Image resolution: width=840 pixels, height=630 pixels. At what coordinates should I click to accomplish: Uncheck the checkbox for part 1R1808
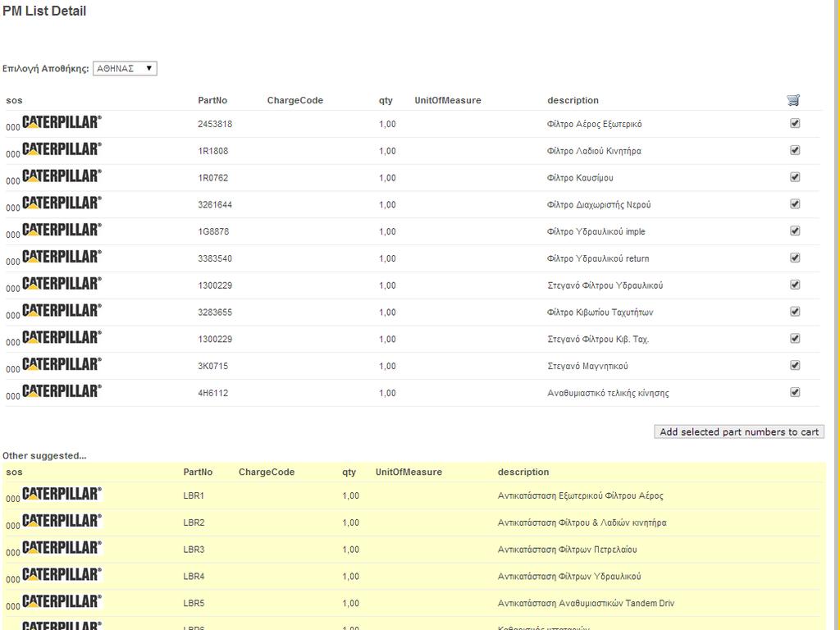pyautogui.click(x=795, y=150)
